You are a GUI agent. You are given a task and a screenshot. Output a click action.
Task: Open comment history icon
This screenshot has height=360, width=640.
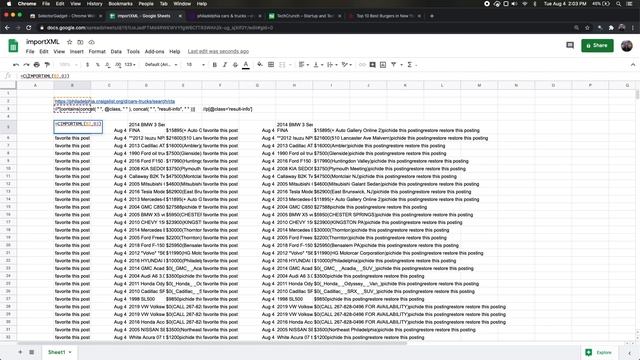coord(570,45)
